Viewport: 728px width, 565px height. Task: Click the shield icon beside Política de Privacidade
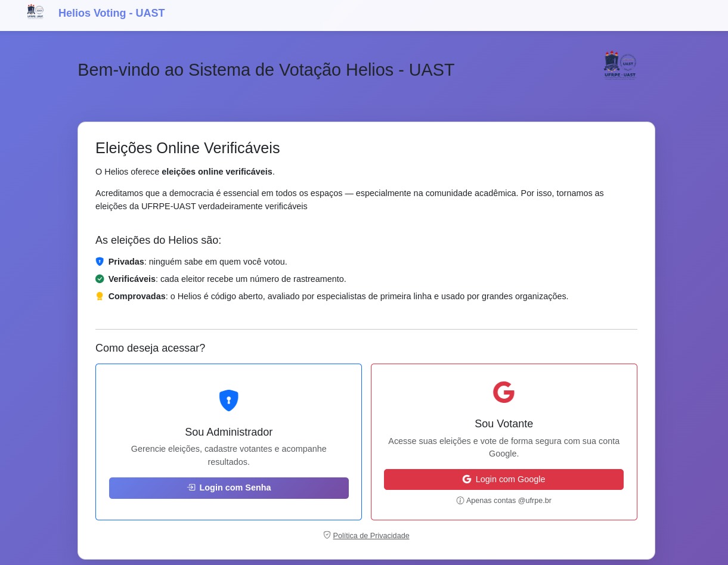pyautogui.click(x=327, y=535)
